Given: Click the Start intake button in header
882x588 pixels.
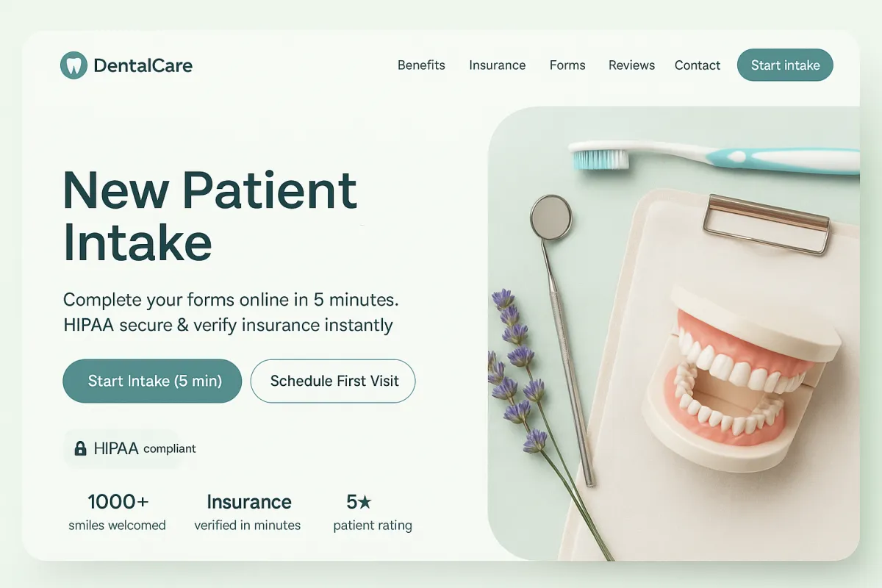Looking at the screenshot, I should pos(785,65).
